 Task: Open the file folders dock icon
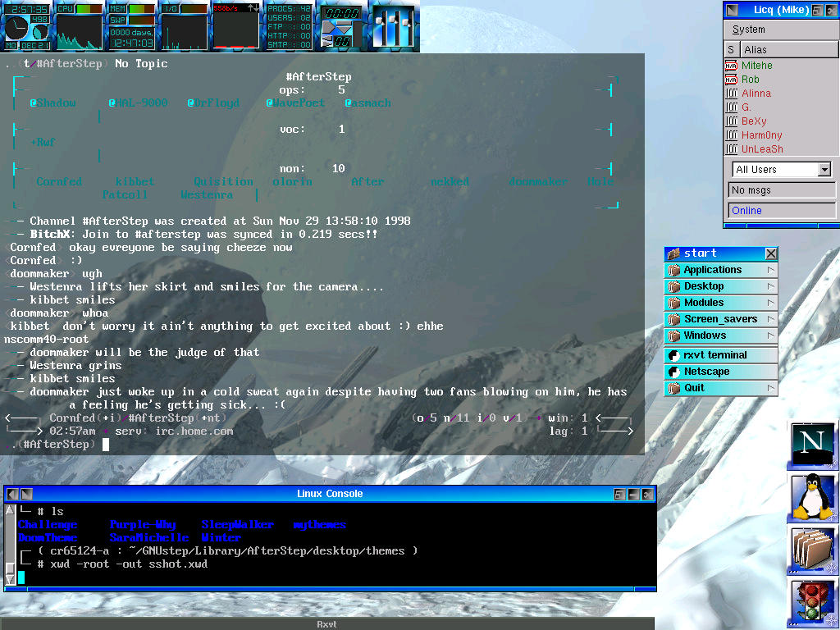pyautogui.click(x=813, y=550)
